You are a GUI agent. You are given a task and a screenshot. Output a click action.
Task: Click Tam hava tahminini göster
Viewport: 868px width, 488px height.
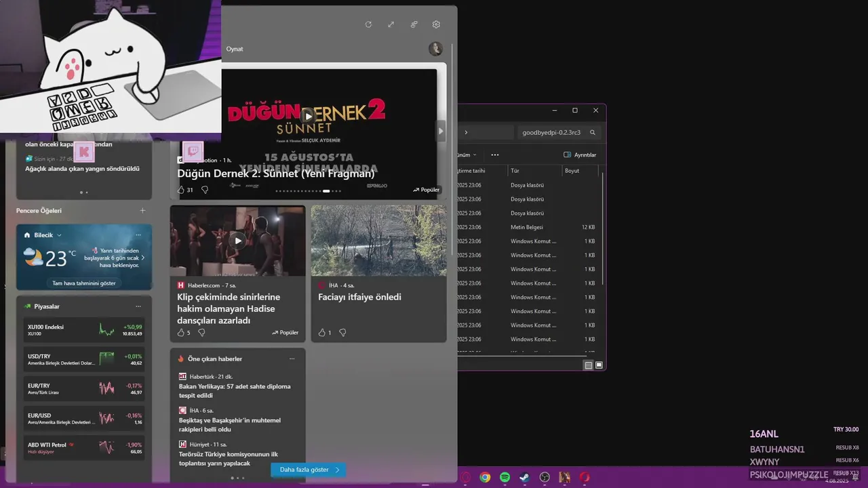[84, 283]
